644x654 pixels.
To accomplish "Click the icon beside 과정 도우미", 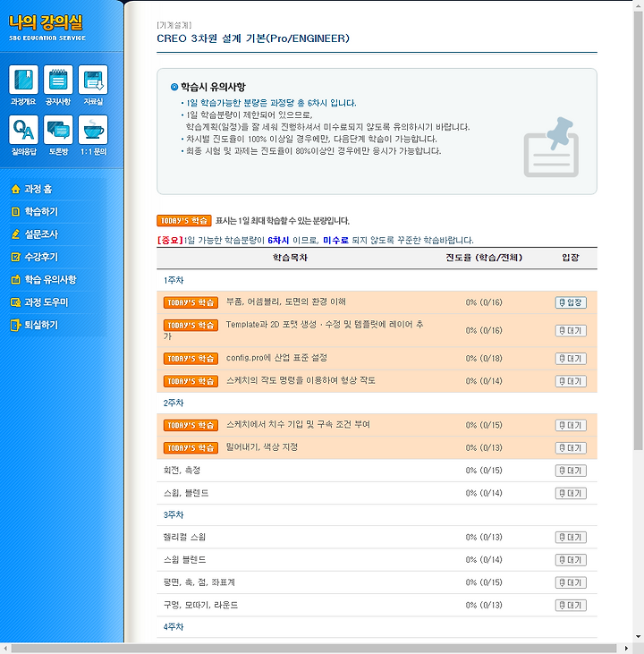I will (15, 302).
